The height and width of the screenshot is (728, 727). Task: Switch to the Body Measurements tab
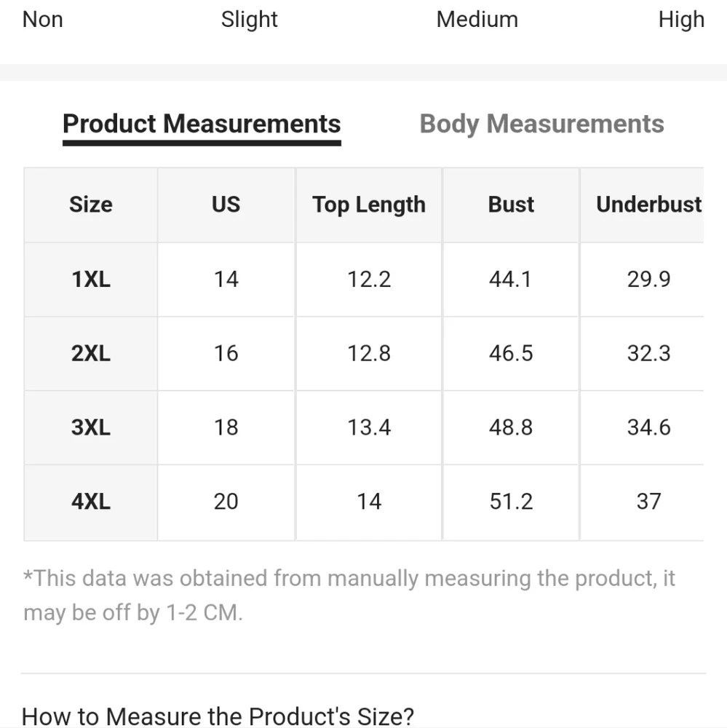click(541, 124)
